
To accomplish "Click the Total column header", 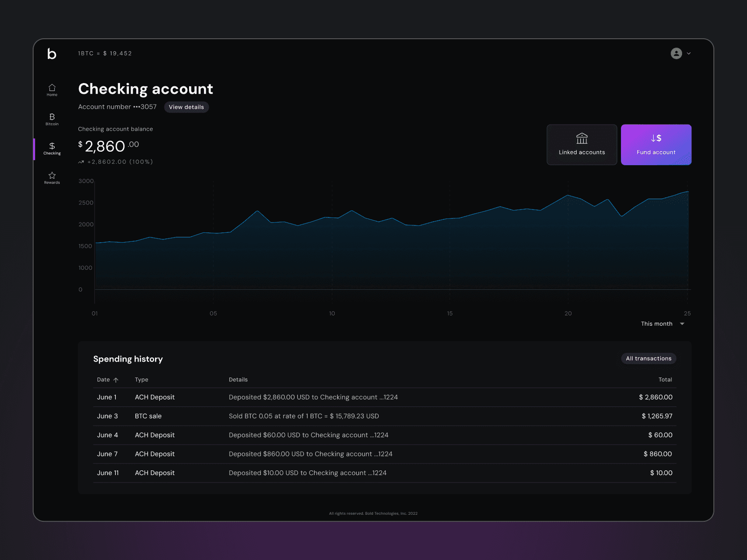I will tap(665, 380).
